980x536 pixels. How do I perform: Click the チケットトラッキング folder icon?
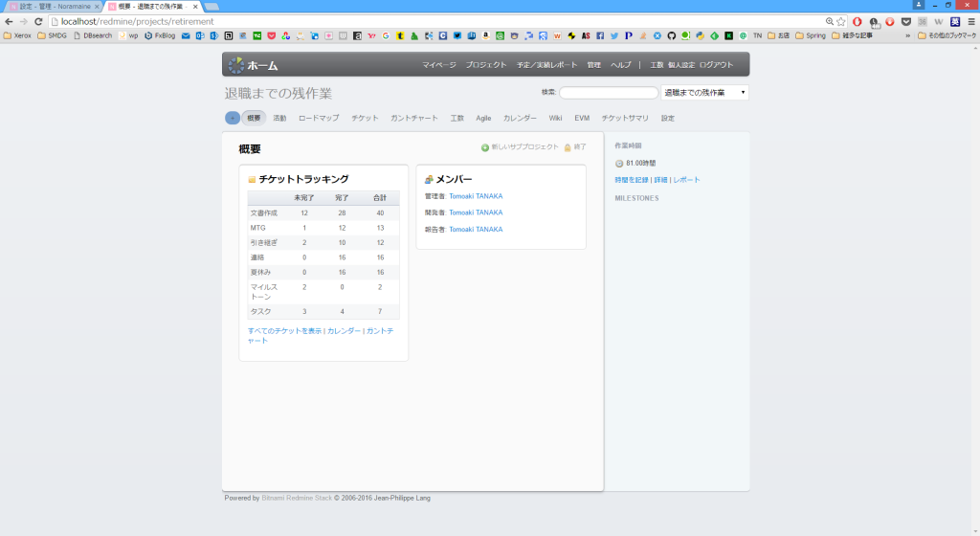(x=252, y=179)
